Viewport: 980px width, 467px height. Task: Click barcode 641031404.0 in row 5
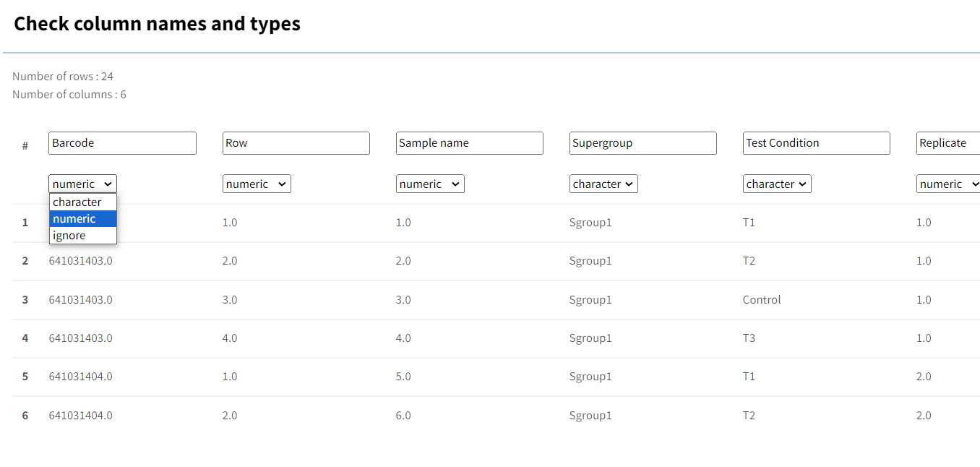pos(81,377)
